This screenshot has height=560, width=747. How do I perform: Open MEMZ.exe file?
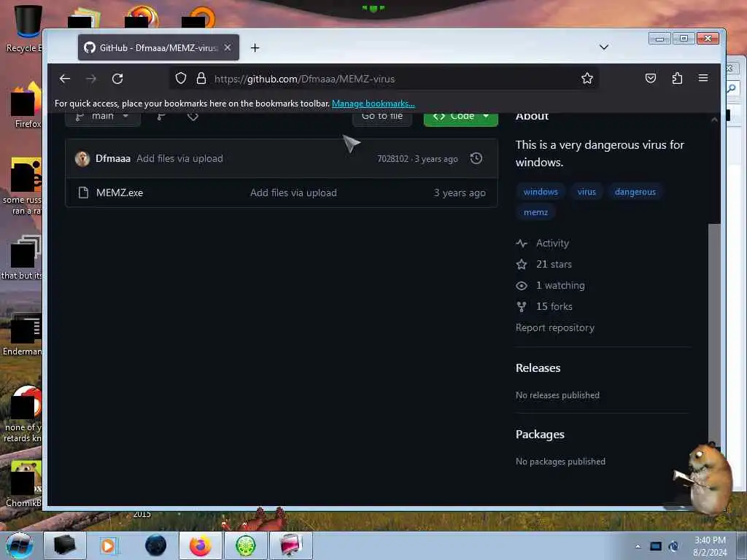pyautogui.click(x=120, y=192)
